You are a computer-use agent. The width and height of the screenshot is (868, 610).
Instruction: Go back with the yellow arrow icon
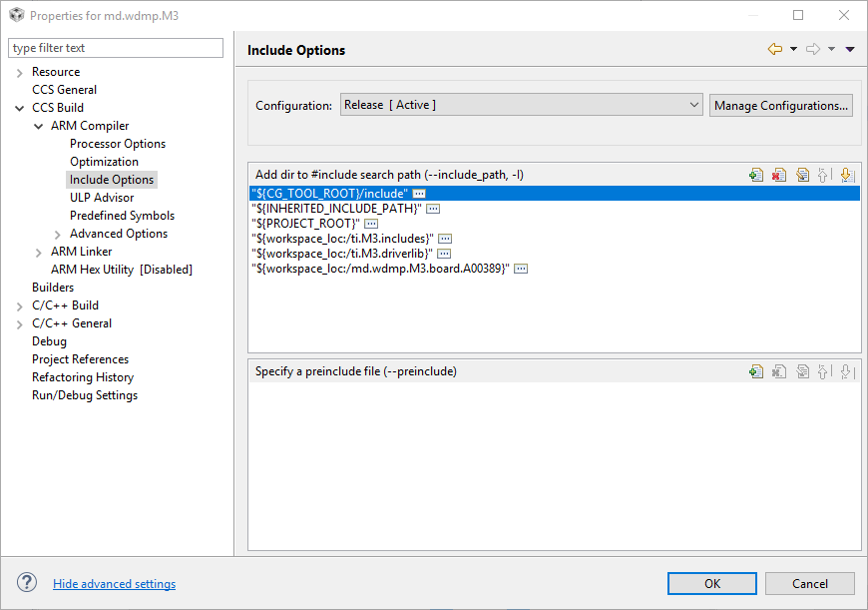point(774,49)
